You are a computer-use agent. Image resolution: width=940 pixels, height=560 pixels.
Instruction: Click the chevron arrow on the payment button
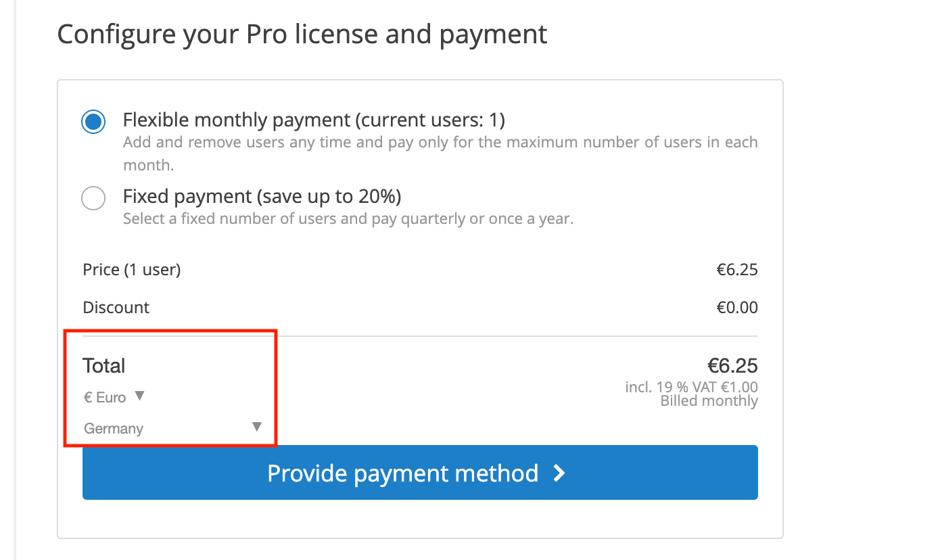tap(559, 473)
